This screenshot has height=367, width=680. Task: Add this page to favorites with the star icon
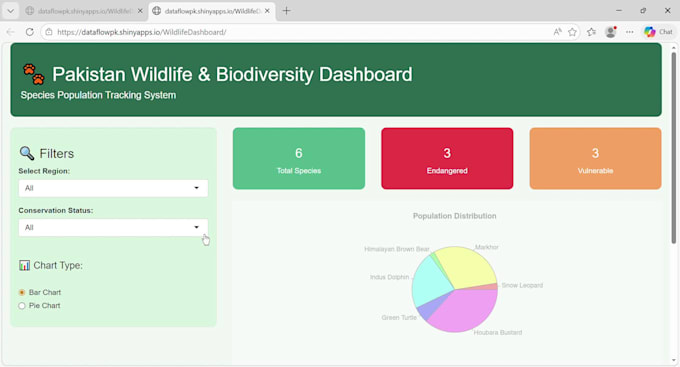(x=572, y=32)
